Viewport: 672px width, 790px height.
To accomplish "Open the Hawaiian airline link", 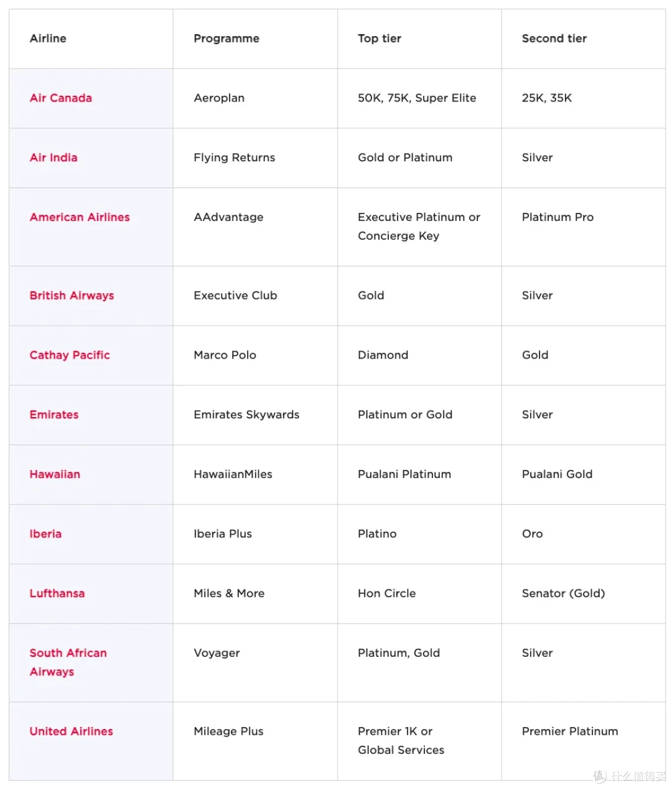I will (55, 474).
